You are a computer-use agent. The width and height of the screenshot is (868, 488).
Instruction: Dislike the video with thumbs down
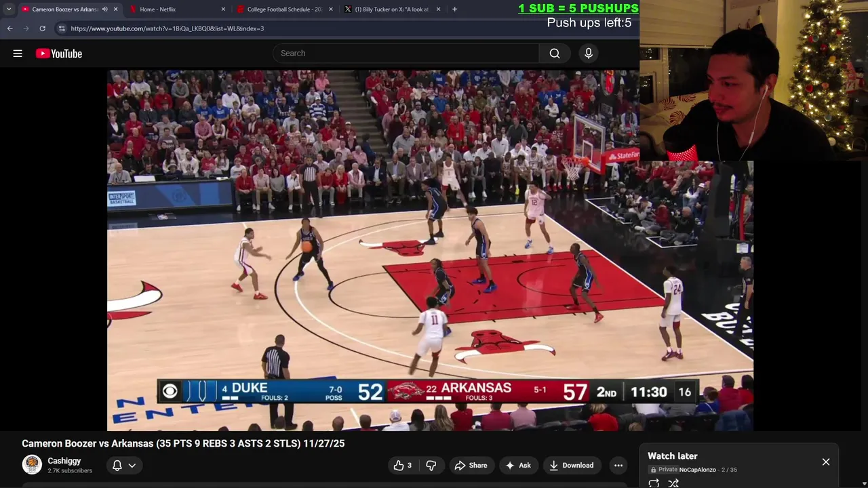[x=431, y=466]
